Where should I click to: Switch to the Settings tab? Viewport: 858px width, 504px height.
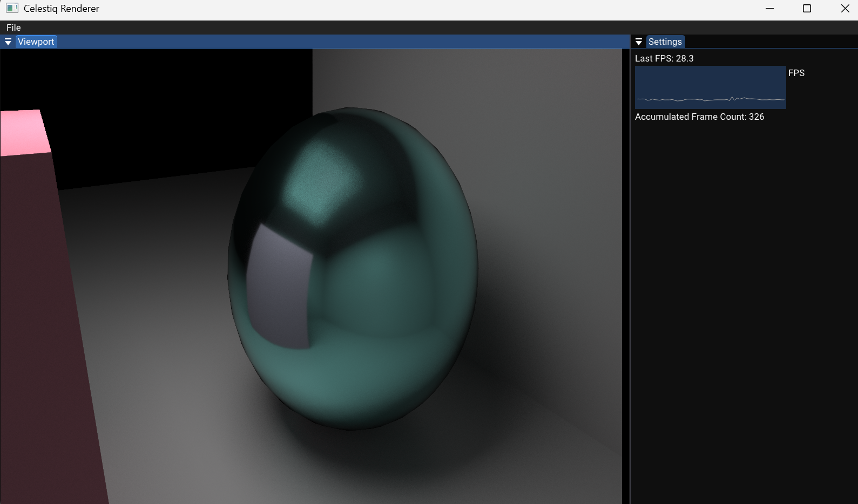coord(665,42)
